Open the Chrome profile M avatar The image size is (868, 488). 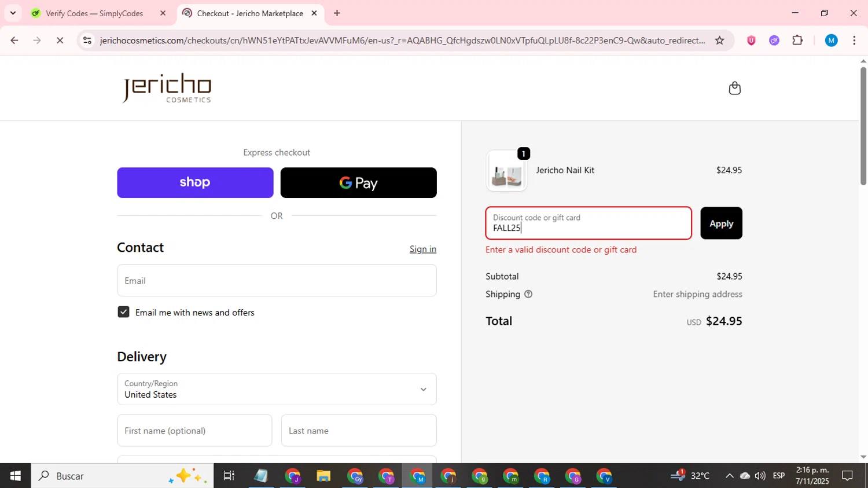(831, 40)
